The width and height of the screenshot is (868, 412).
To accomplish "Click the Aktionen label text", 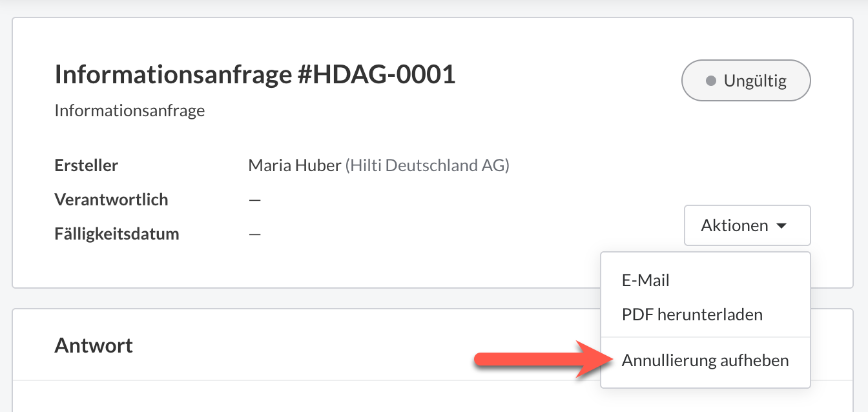I will [734, 225].
